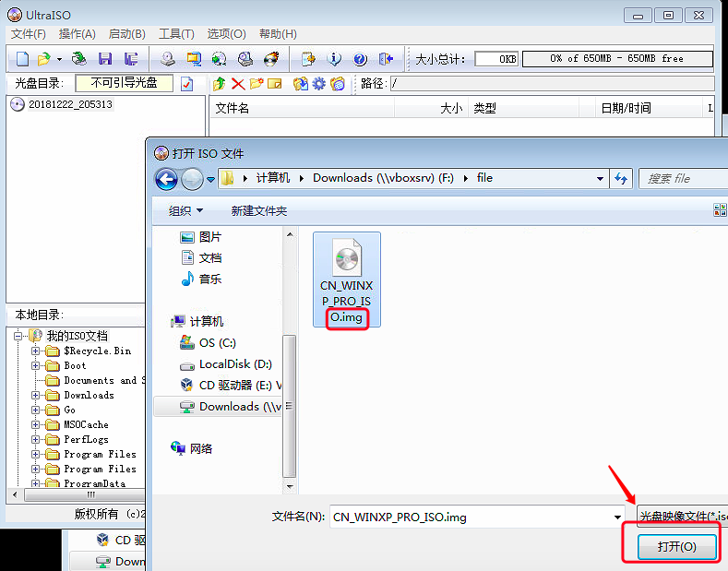The height and width of the screenshot is (571, 728).
Task: Click the New file icon in UltraISO toolbar
Action: [22, 59]
